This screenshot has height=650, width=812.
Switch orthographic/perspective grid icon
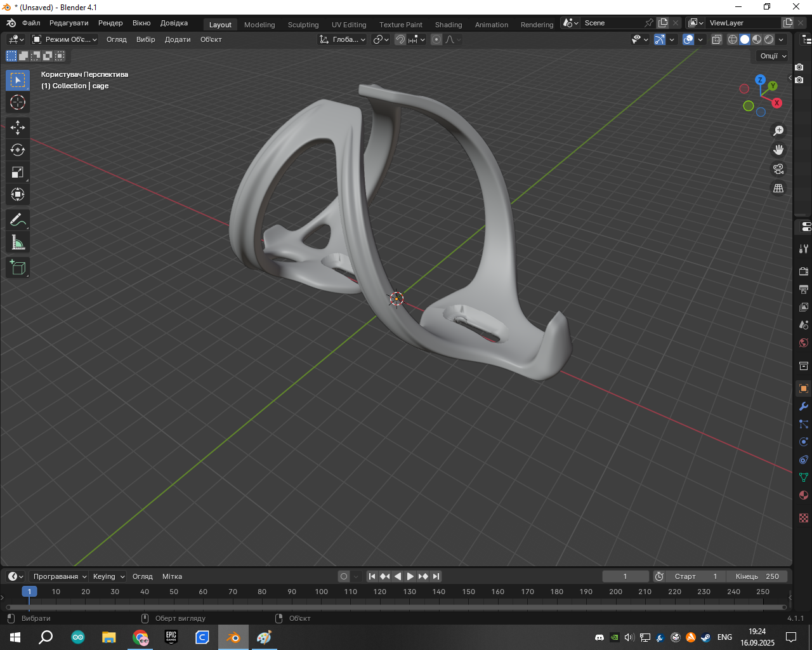778,188
